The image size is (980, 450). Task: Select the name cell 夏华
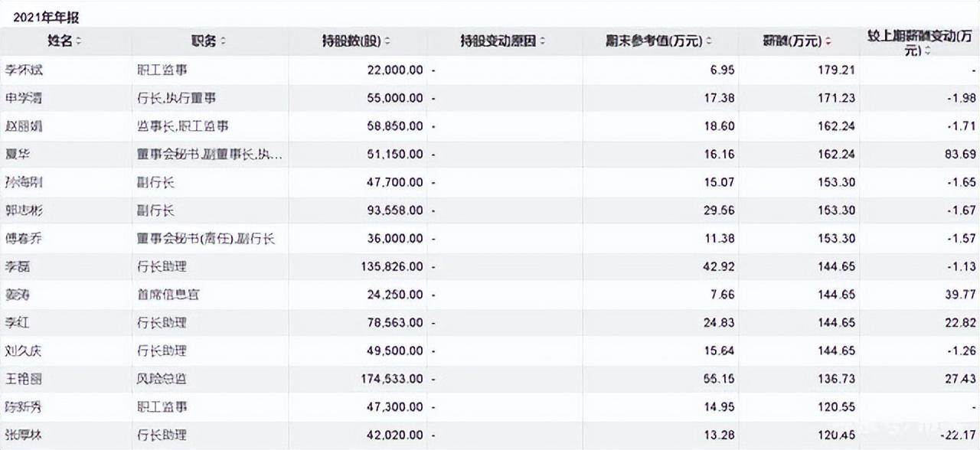click(x=17, y=154)
